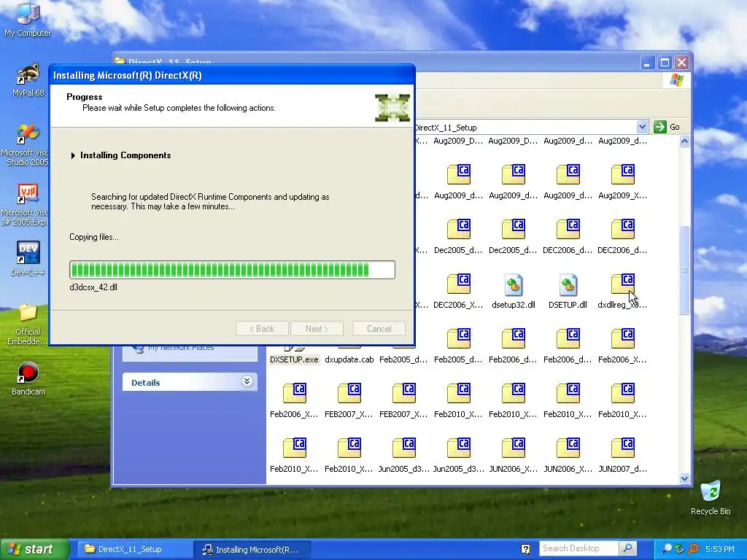Viewport: 747px width, 560px height.
Task: Open My Computer desktop icon
Action: 28,19
